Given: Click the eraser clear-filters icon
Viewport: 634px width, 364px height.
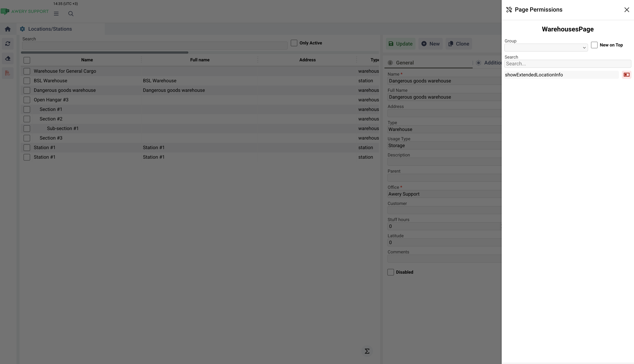Looking at the screenshot, I should point(8,59).
